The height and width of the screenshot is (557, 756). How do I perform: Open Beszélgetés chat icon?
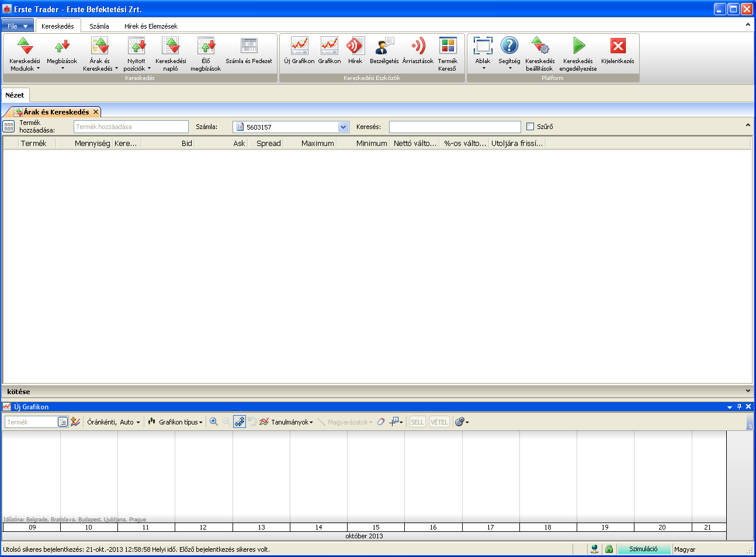click(384, 46)
